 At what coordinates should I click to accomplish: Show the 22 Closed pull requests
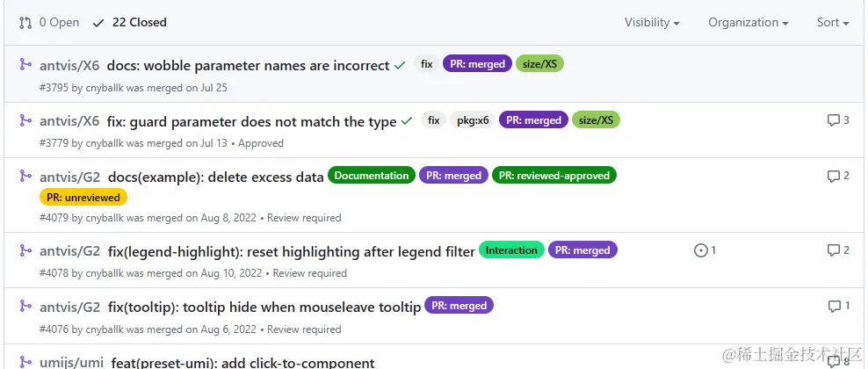(140, 23)
